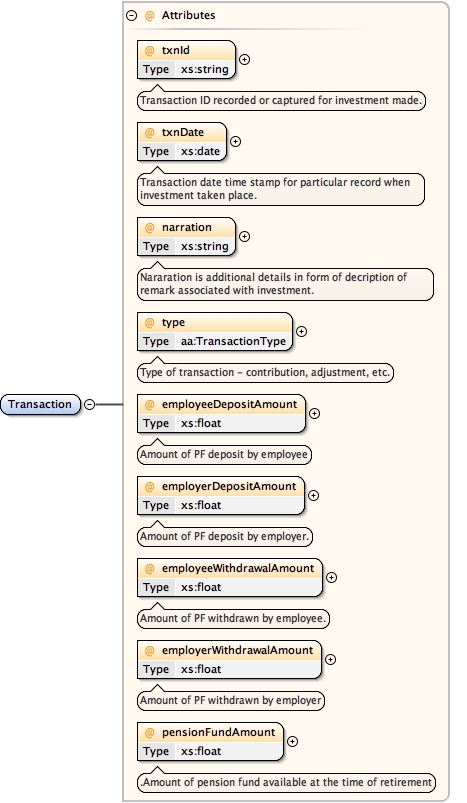Screen dimensions: 467x803
Task: Collapse the Attributes group with minus icon
Action: click(x=132, y=16)
